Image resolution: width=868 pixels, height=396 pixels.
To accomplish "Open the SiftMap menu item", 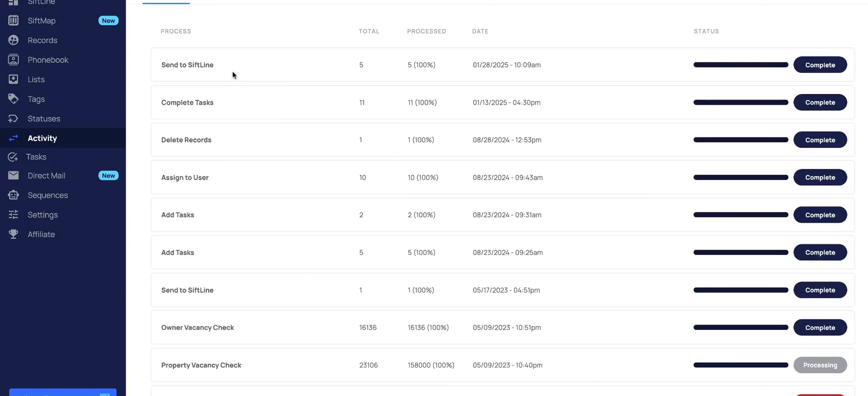I will click(x=42, y=20).
